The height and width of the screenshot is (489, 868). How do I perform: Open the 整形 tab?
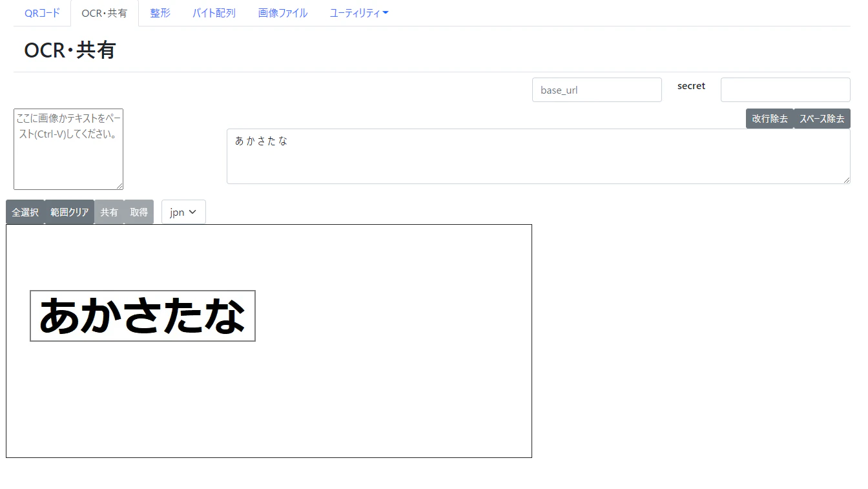160,13
